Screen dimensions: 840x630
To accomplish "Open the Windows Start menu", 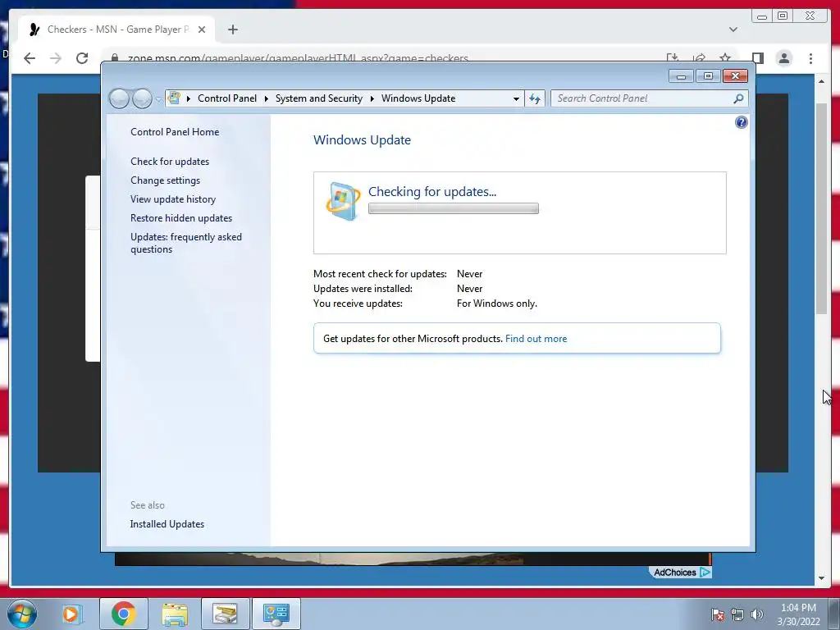I will tap(22, 614).
